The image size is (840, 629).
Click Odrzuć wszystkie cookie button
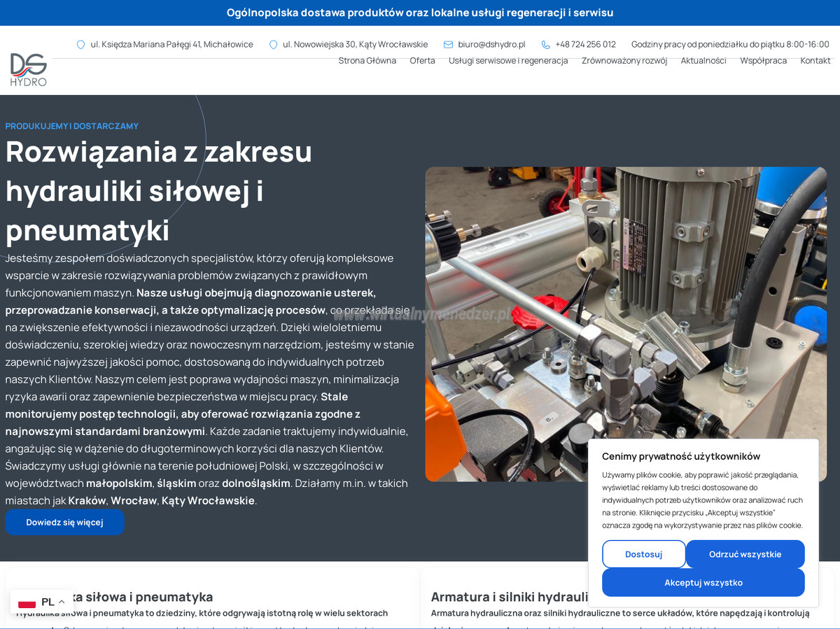(x=745, y=554)
